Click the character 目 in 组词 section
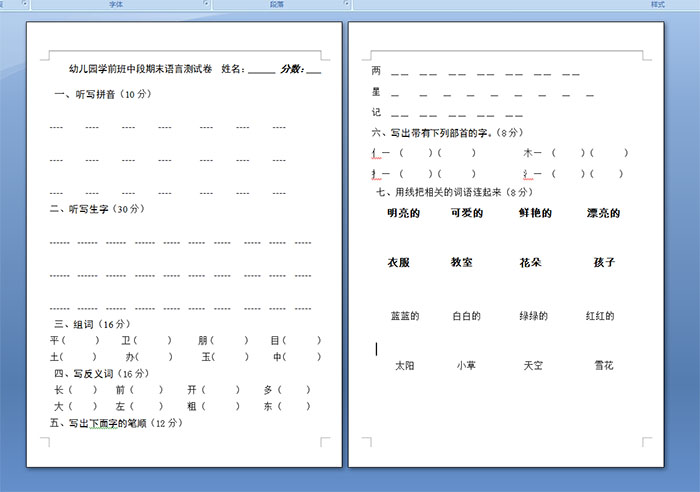The height and width of the screenshot is (492, 700). 275,340
